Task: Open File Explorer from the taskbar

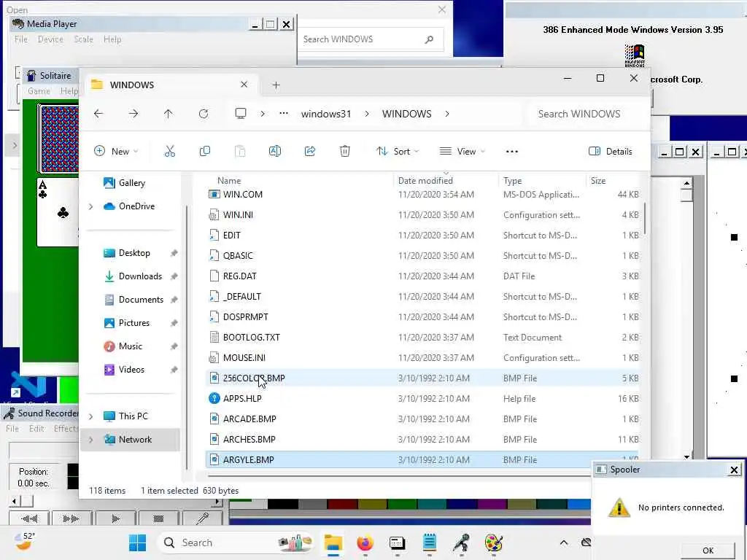Action: click(x=333, y=542)
